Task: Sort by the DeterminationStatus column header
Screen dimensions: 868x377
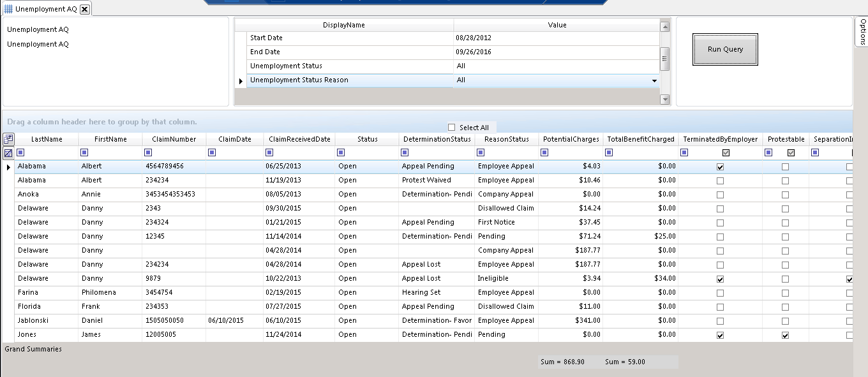Action: (437, 139)
